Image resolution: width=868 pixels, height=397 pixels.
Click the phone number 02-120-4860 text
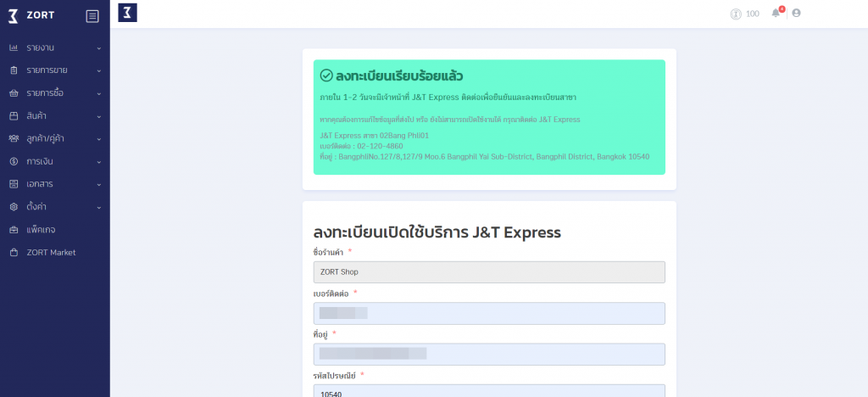(x=380, y=146)
